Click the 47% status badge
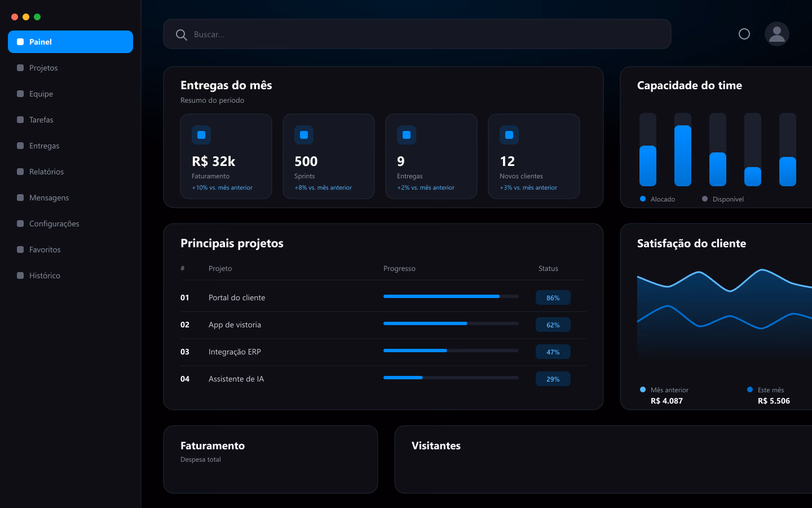Viewport: 812px width, 508px height. pos(553,352)
